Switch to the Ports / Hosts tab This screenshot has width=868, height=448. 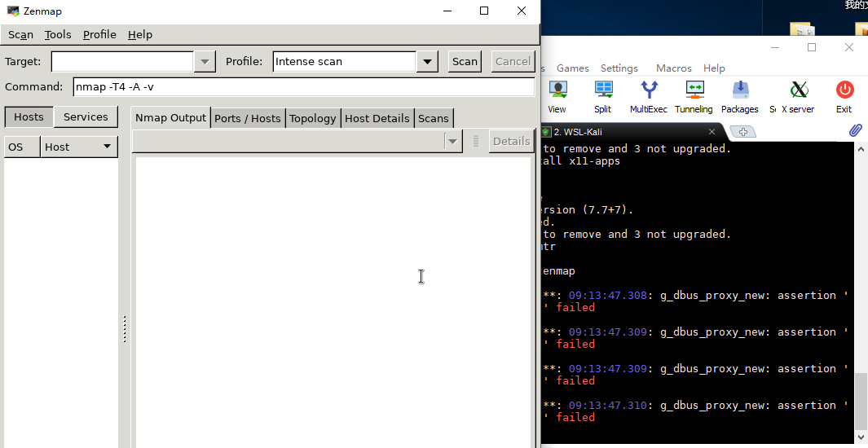[248, 118]
